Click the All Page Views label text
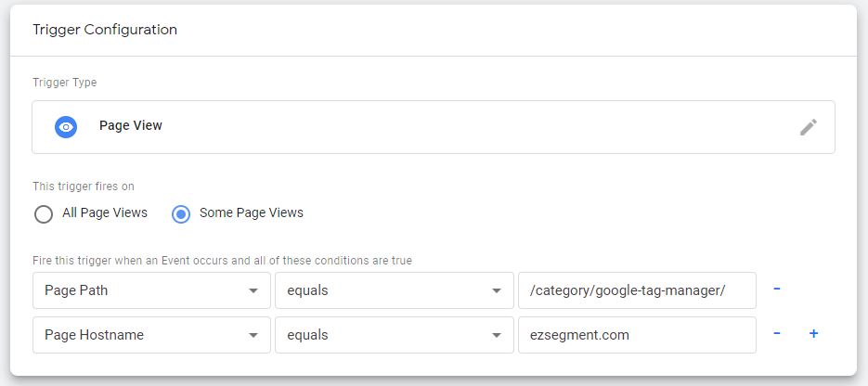This screenshot has width=868, height=386. pyautogui.click(x=105, y=212)
